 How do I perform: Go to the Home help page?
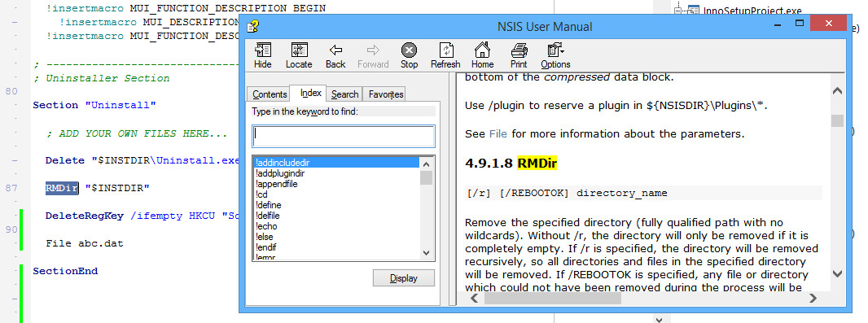[482, 56]
